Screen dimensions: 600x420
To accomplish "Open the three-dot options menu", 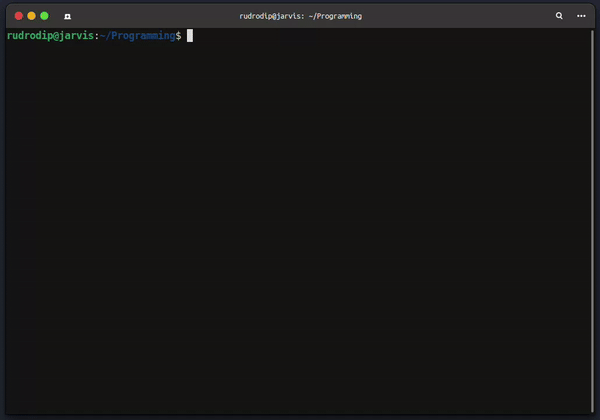I will [581, 16].
